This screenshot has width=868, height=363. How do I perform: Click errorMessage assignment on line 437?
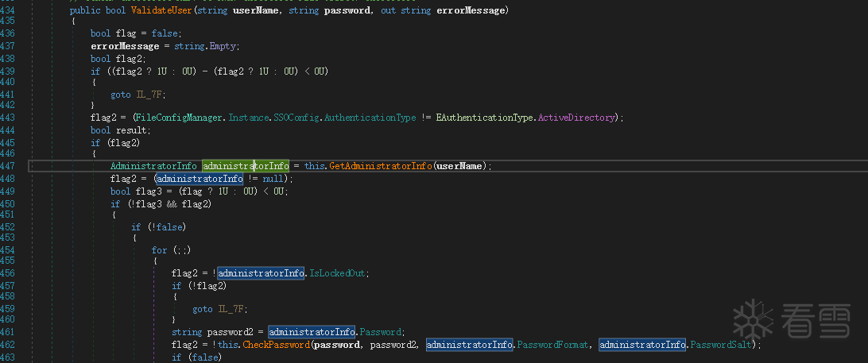point(125,46)
